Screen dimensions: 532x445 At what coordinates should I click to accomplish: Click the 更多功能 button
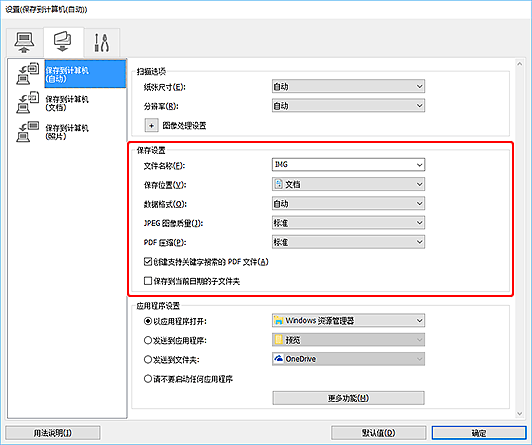348,398
